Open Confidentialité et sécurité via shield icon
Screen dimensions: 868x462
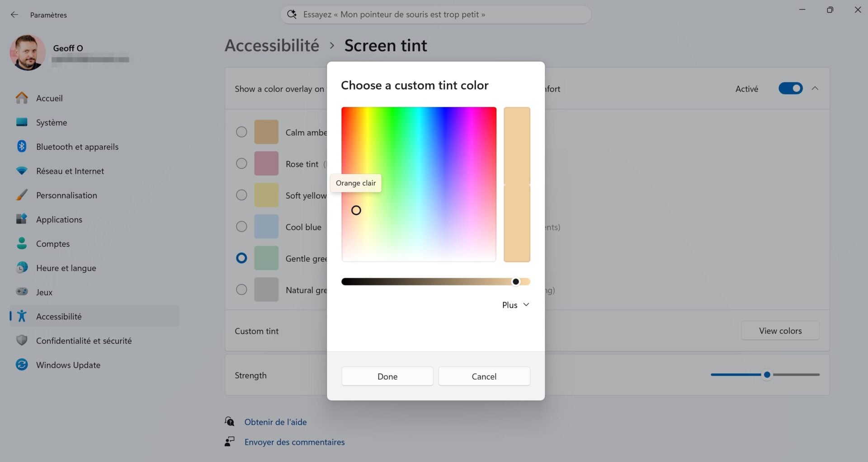22,340
